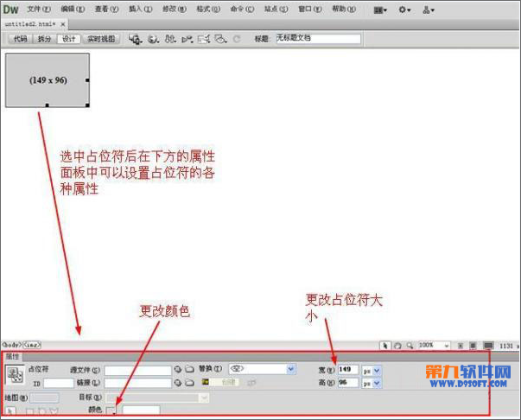This screenshot has width=521, height=420.
Task: Open the 修改 (Modify) menu
Action: [175, 10]
